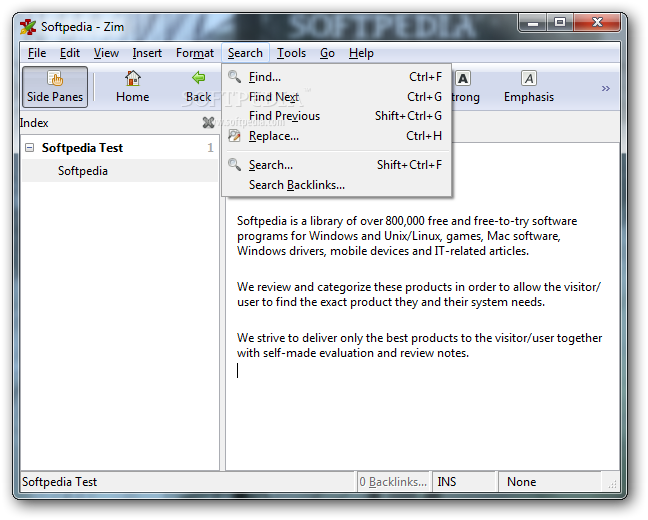
Task: Maximize the Zim window
Action: click(560, 22)
